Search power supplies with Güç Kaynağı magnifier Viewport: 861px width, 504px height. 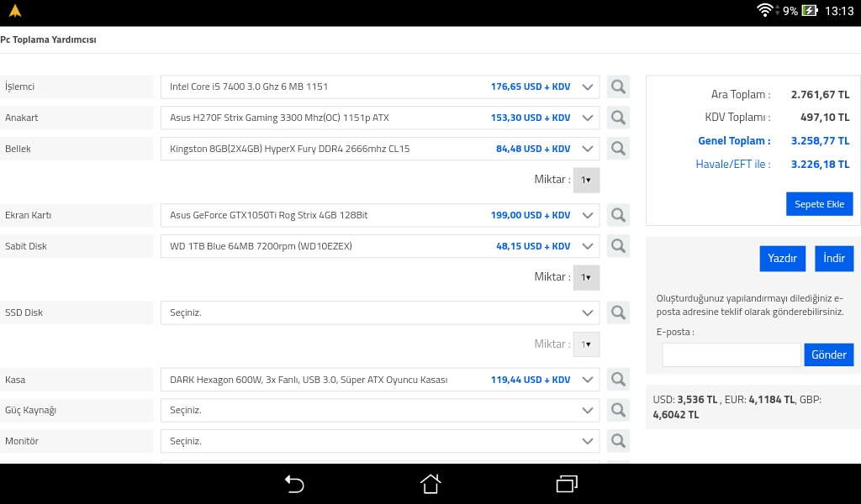click(x=618, y=410)
